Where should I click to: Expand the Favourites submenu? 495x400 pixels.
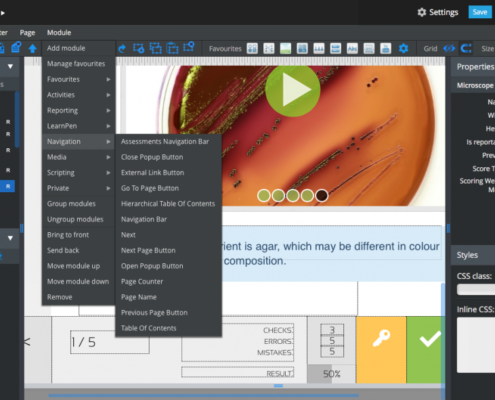[79, 79]
